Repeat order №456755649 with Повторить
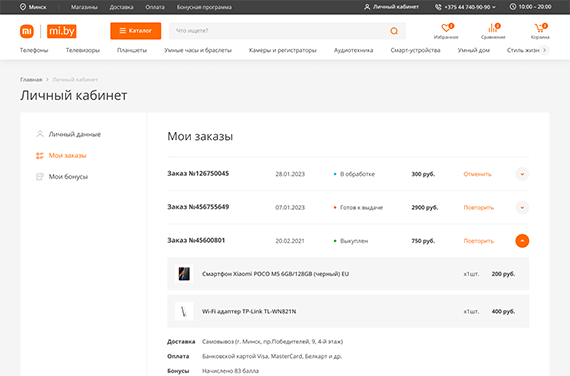Image resolution: width=570 pixels, height=376 pixels. 478,208
